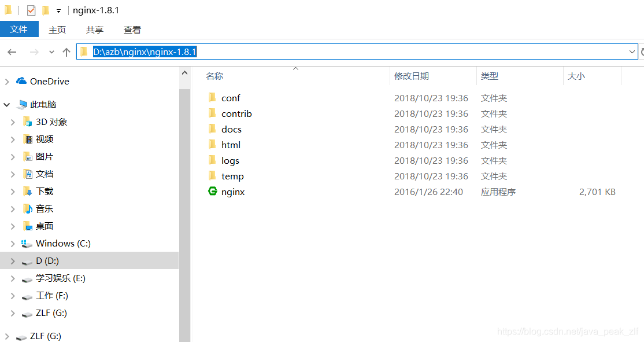
Task: Go up one folder level arrow
Action: coord(66,52)
